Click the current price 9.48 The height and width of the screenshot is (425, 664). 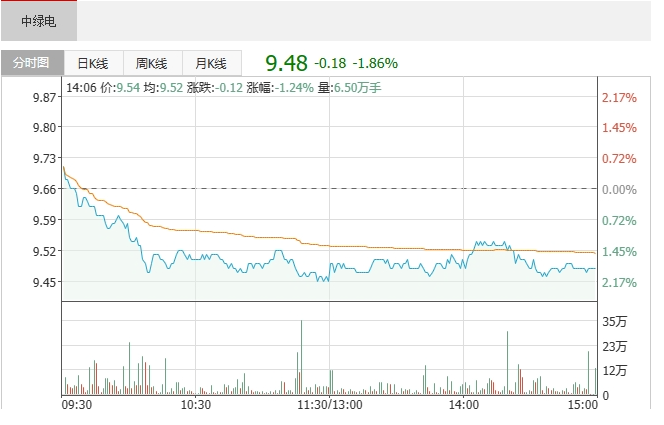tap(286, 63)
